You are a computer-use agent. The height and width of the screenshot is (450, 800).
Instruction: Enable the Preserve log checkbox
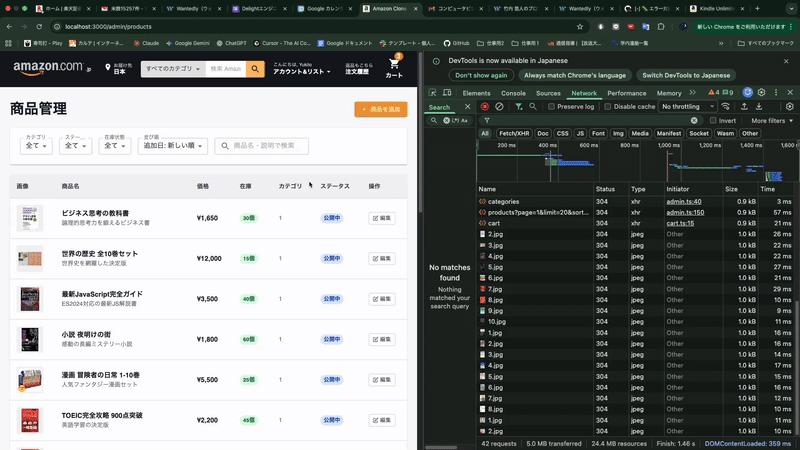[x=550, y=106]
